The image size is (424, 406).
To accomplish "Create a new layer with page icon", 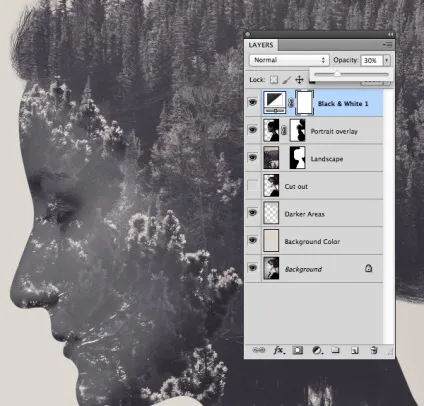I will pos(354,350).
